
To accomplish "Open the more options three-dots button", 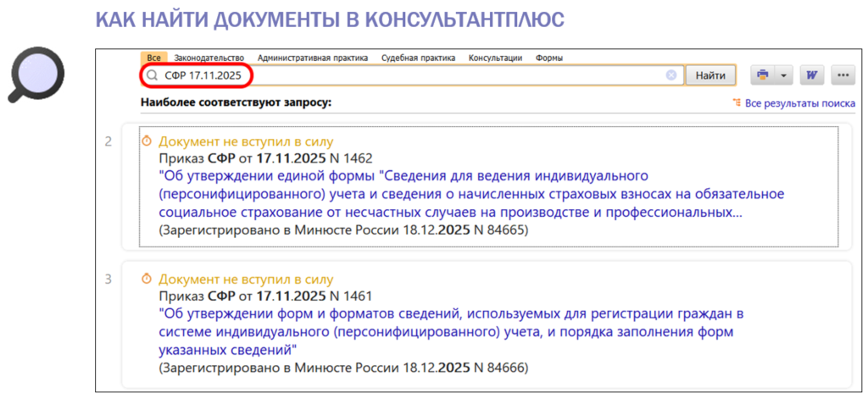I will [x=843, y=75].
